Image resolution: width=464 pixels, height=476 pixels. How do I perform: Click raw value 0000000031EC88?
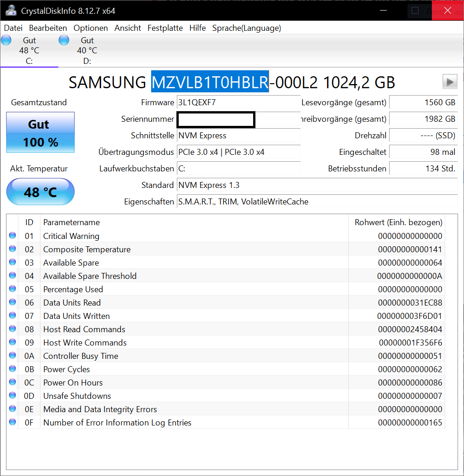pyautogui.click(x=410, y=303)
